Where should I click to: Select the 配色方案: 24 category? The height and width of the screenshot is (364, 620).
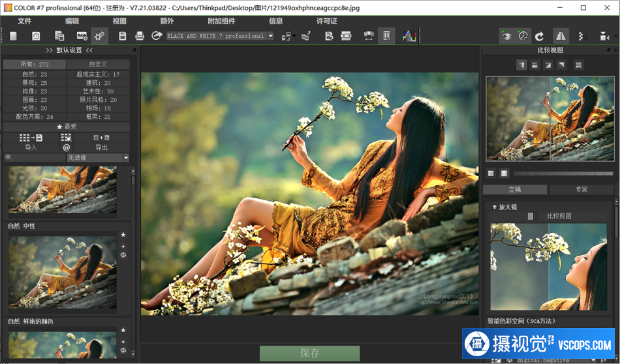point(35,117)
